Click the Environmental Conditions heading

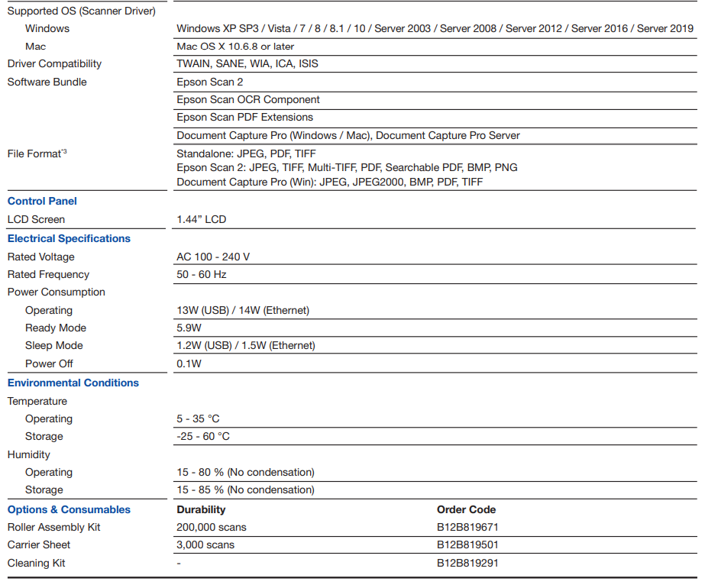(73, 383)
